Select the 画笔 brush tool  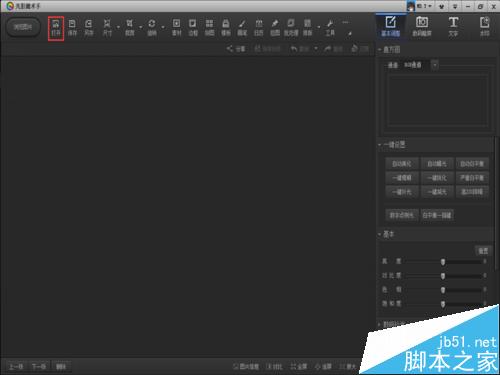[242, 28]
